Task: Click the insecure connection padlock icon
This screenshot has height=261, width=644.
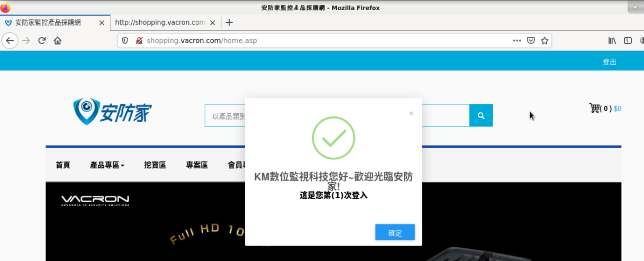Action: [139, 41]
